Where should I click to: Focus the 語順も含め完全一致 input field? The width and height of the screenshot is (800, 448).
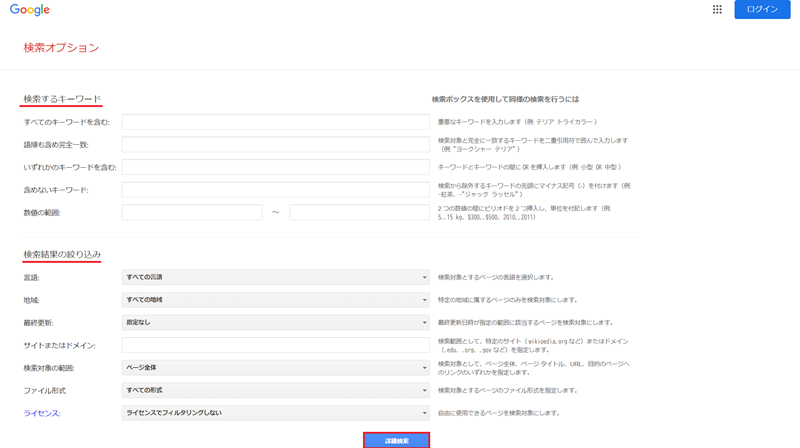pyautogui.click(x=276, y=144)
